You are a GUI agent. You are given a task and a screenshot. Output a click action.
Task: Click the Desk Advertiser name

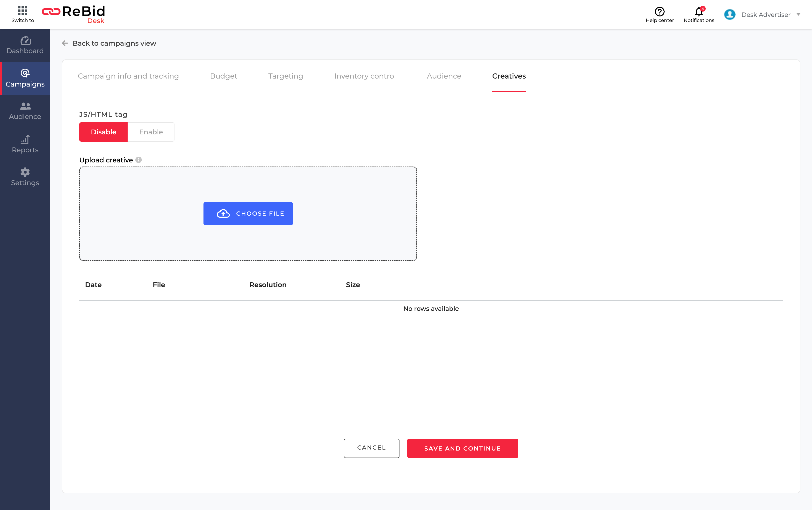(766, 15)
